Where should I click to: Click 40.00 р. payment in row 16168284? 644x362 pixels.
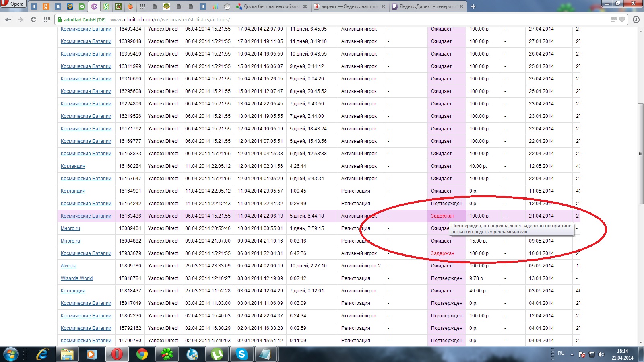[478, 166]
